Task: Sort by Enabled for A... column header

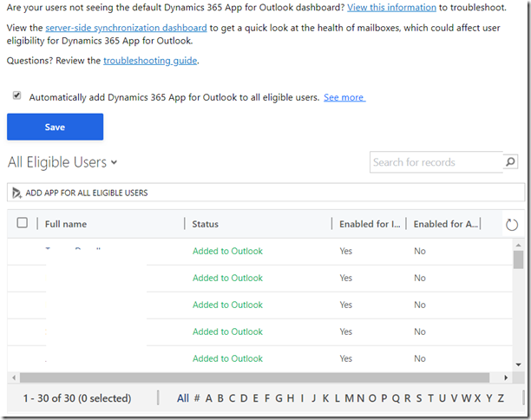Action: pyautogui.click(x=446, y=224)
